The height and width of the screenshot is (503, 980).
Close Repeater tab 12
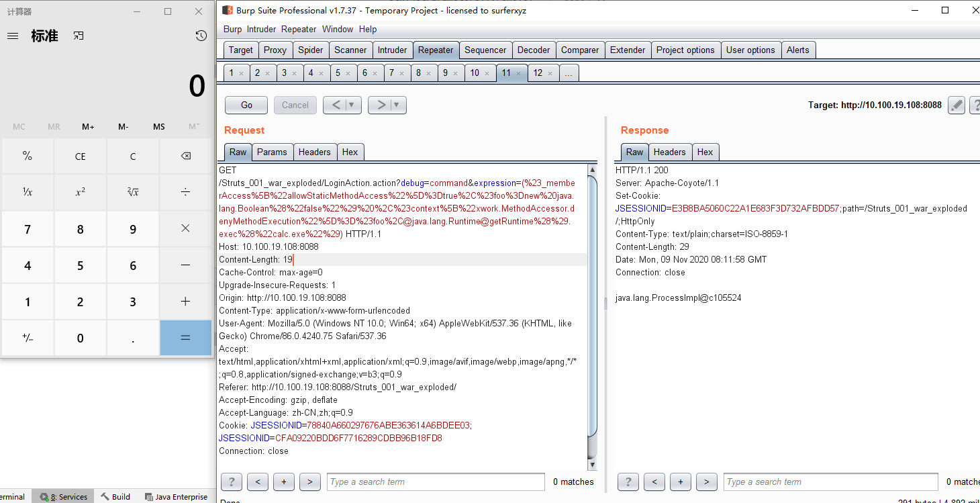pos(550,73)
